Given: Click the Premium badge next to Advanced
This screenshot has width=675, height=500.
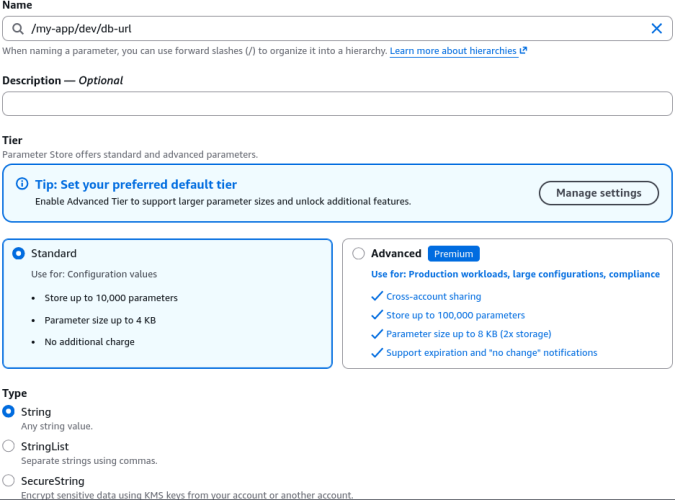Looking at the screenshot, I should click(453, 254).
